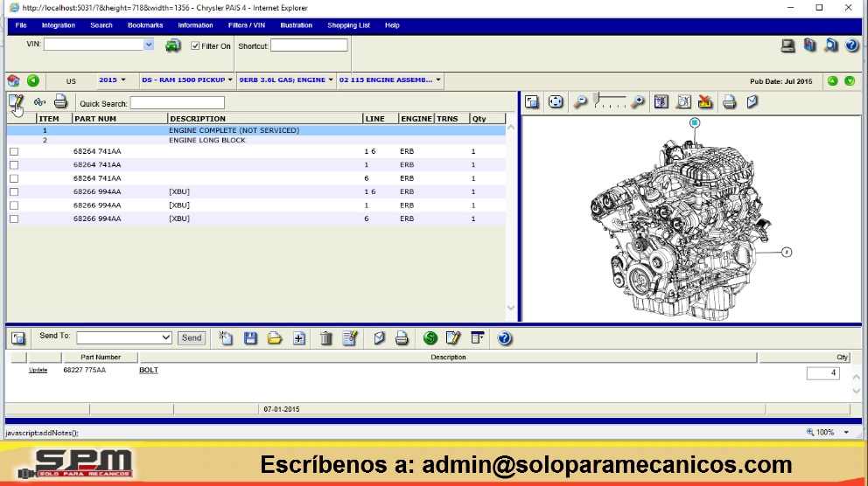
Task: Open the 2015 model year dropdown
Action: point(112,80)
